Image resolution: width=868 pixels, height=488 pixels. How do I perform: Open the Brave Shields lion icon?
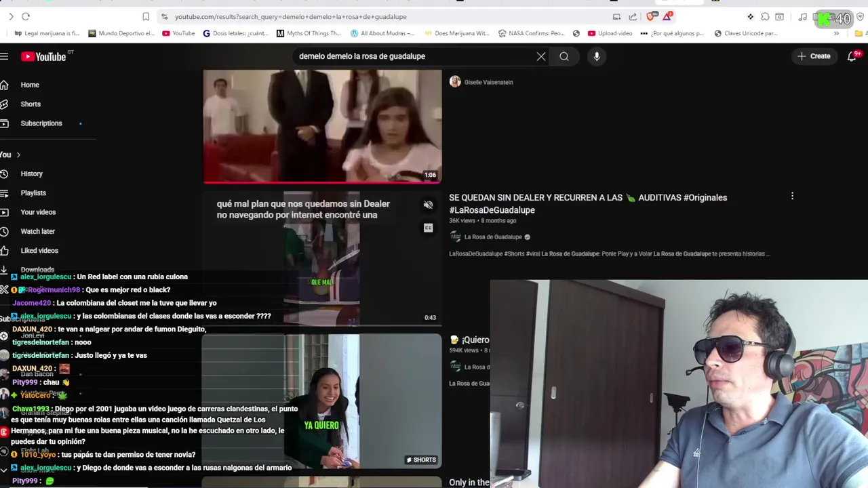point(652,16)
